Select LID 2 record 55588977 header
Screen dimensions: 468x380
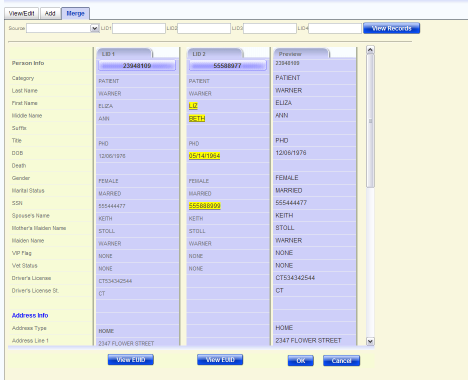tap(227, 66)
